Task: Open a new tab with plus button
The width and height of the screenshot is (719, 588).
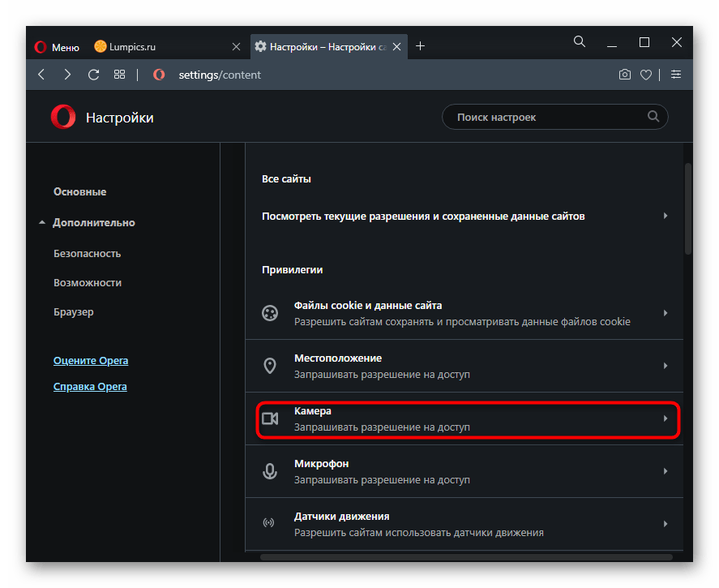Action: tap(420, 46)
